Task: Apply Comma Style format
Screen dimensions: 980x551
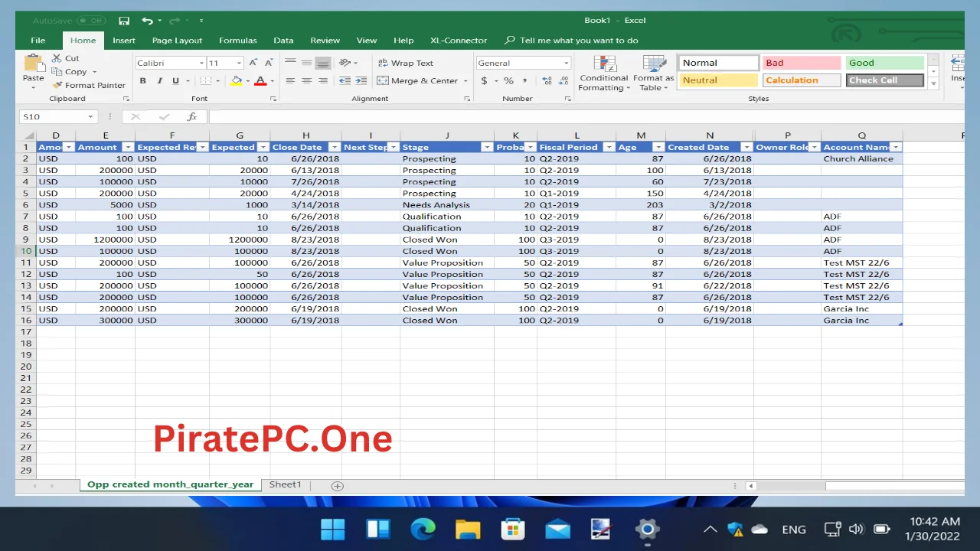Action: click(524, 80)
